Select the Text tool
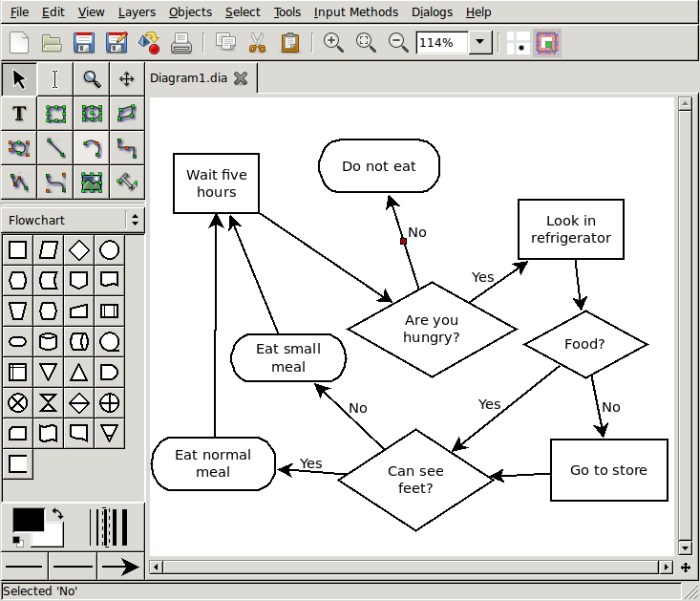The height and width of the screenshot is (601, 700). (x=19, y=114)
